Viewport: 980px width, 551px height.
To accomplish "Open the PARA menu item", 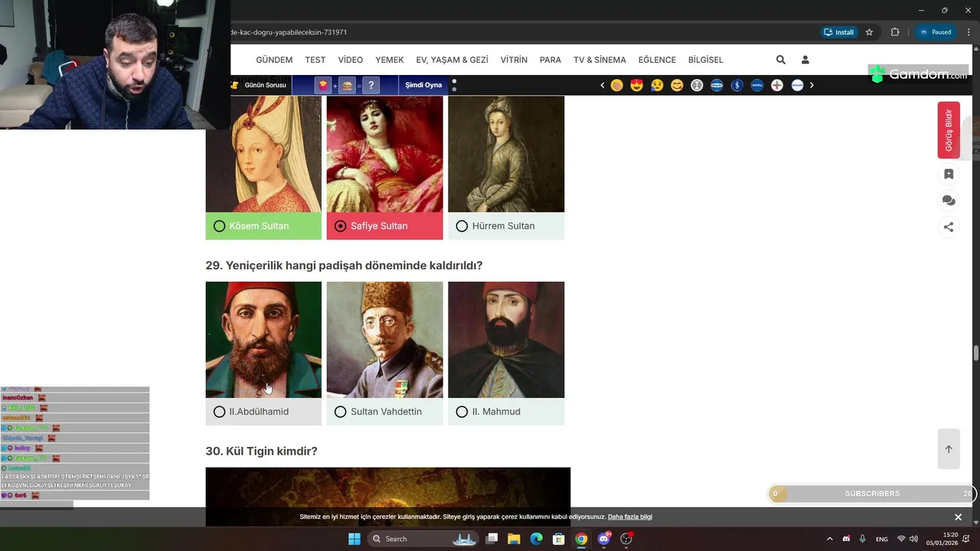I will [550, 60].
